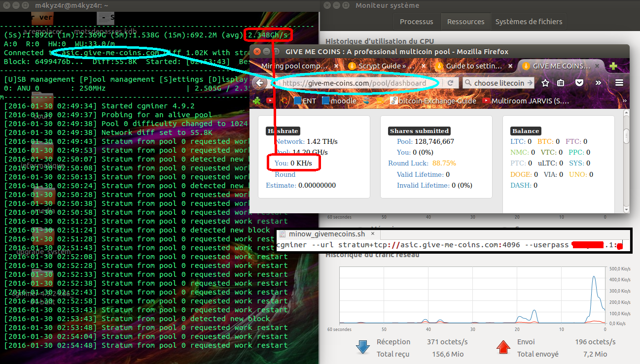Click 'Pool: 128,746,667' shares value

pos(426,141)
